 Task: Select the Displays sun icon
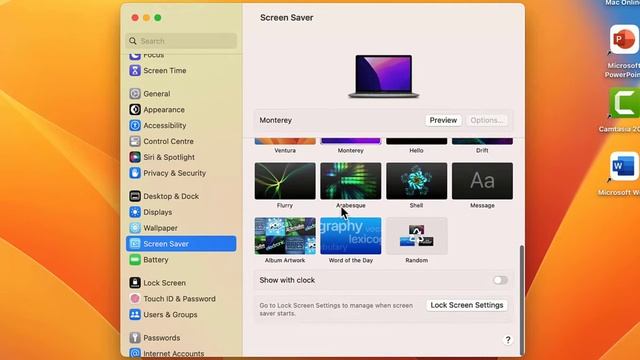coord(135,212)
